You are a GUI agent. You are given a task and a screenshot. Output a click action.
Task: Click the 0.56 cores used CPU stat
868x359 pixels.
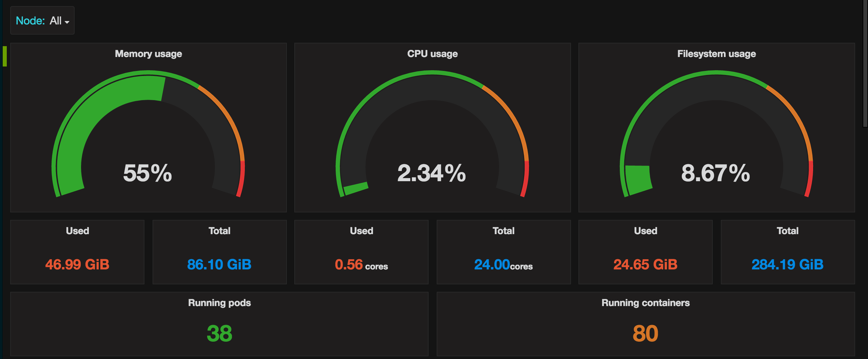361,265
